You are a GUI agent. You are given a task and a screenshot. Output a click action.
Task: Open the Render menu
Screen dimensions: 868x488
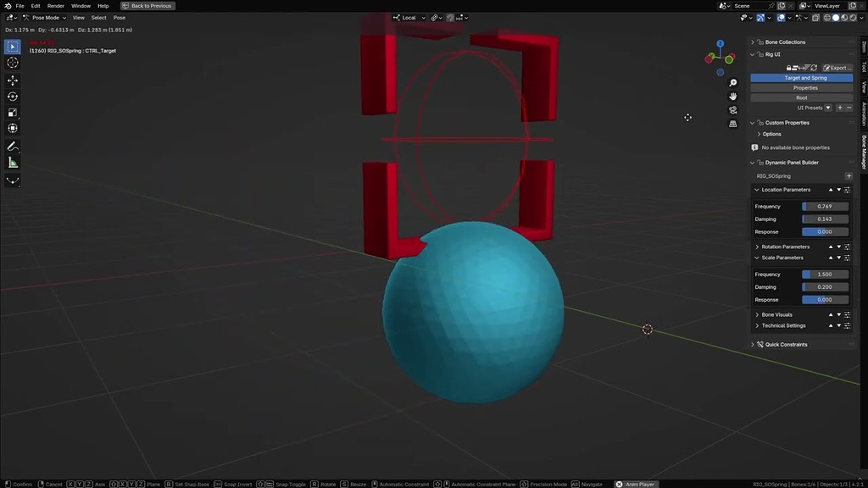point(55,6)
